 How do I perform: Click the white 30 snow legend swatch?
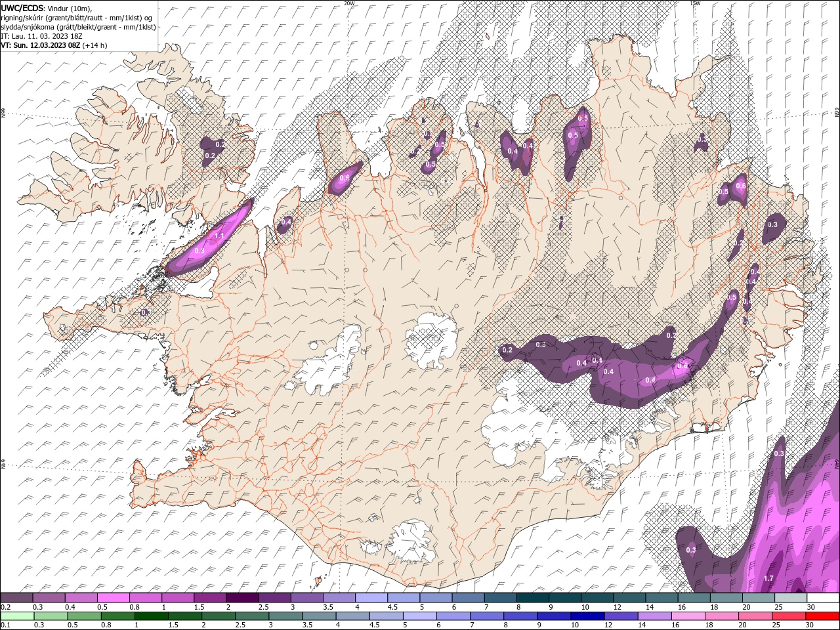click(x=823, y=598)
